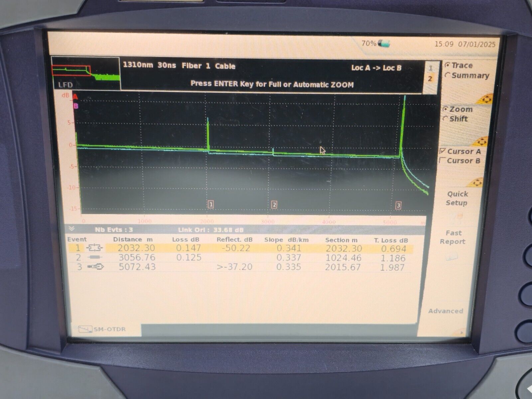Select trace number 1 in trace selector
532x399 pixels.
click(x=430, y=68)
